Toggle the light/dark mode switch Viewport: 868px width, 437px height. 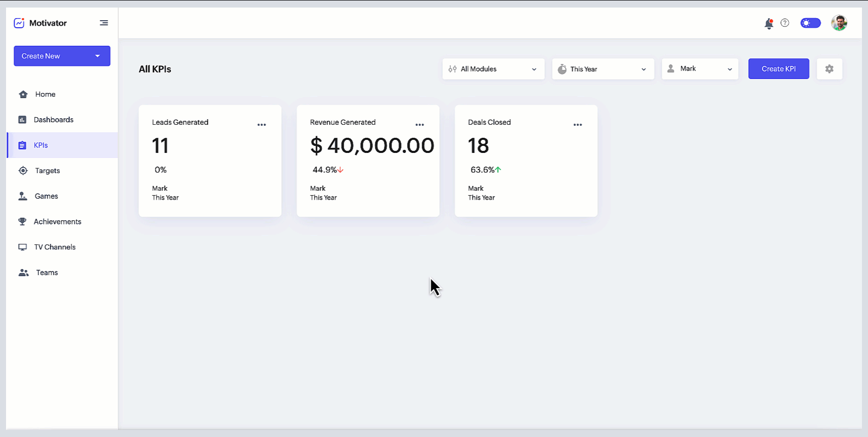pos(810,23)
